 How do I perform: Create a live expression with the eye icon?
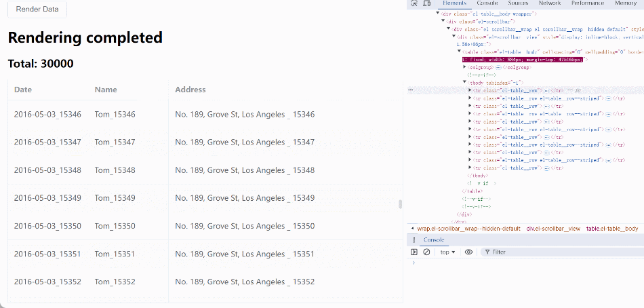pyautogui.click(x=468, y=252)
